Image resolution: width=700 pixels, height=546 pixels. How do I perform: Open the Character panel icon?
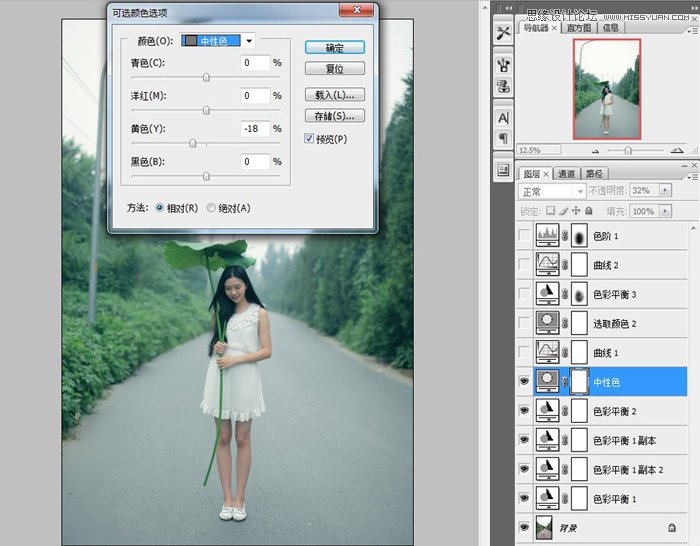point(503,118)
